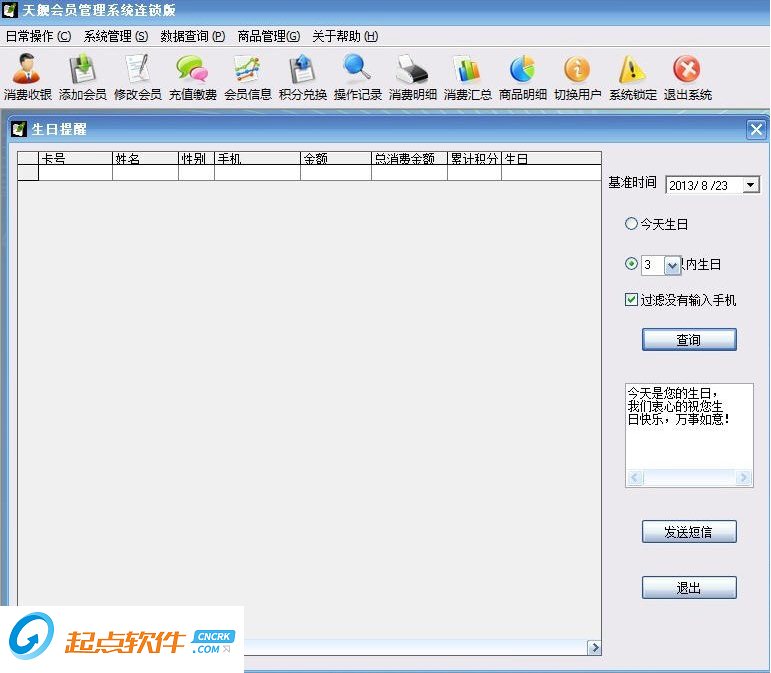Click right arrow of message box scrollbar
This screenshot has width=771, height=673.
[743, 477]
